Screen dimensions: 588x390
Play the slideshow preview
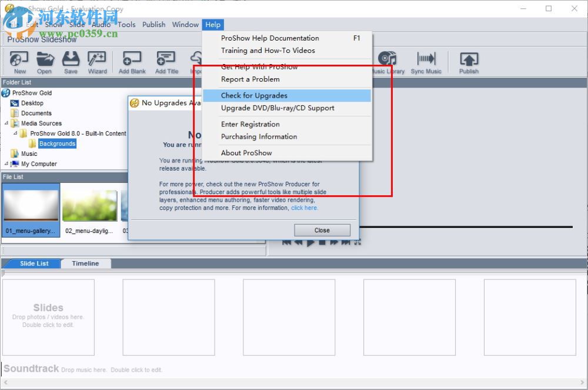pos(310,242)
